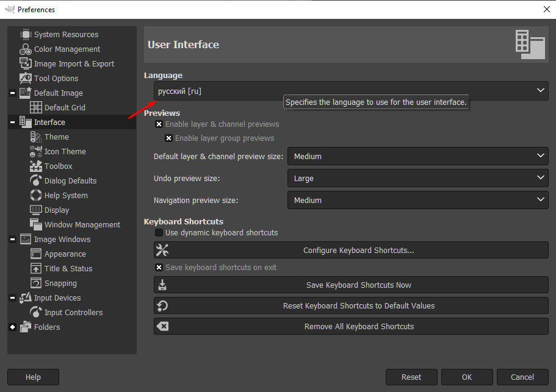The image size is (556, 392).
Task: Click the Toolbox icon
Action: pos(36,166)
